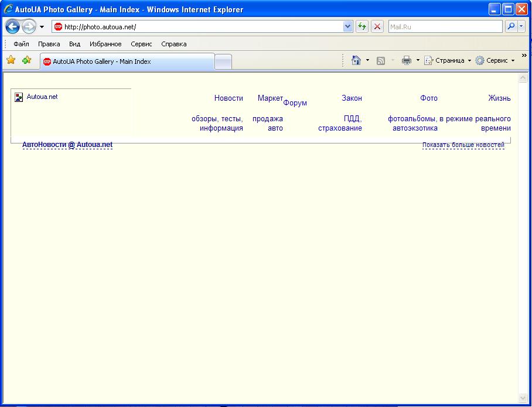This screenshot has width=532, height=407.
Task: Click the RSS feeds icon
Action: coord(381,61)
